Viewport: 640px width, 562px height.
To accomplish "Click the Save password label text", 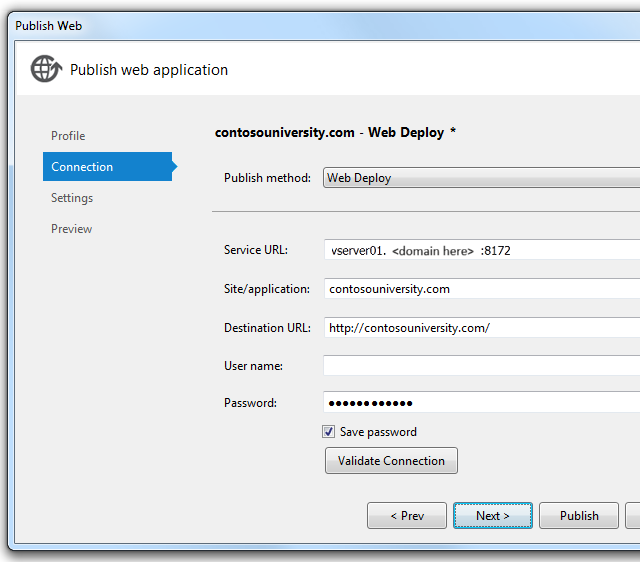I will tap(378, 432).
